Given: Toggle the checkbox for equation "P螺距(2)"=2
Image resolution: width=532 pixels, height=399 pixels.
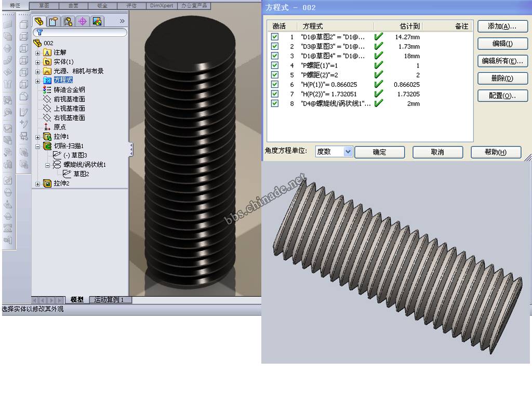Looking at the screenshot, I should (x=275, y=75).
